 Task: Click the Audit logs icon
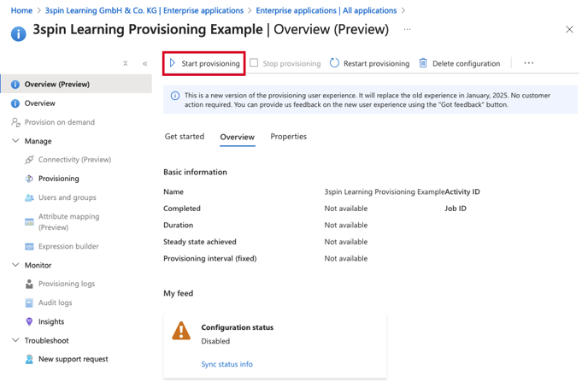(29, 303)
